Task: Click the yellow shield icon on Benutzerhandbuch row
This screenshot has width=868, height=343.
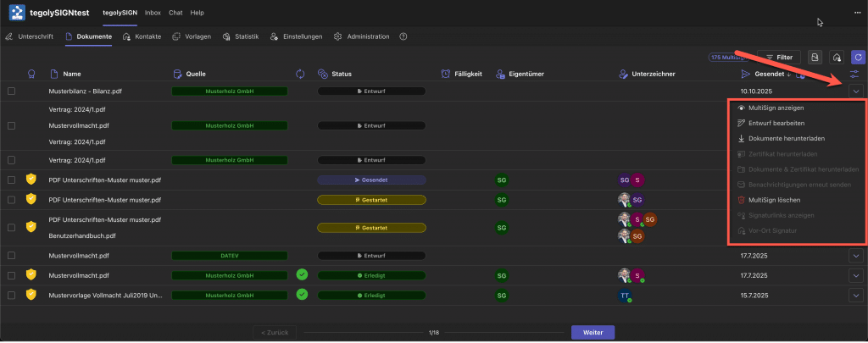Action: coord(32,227)
